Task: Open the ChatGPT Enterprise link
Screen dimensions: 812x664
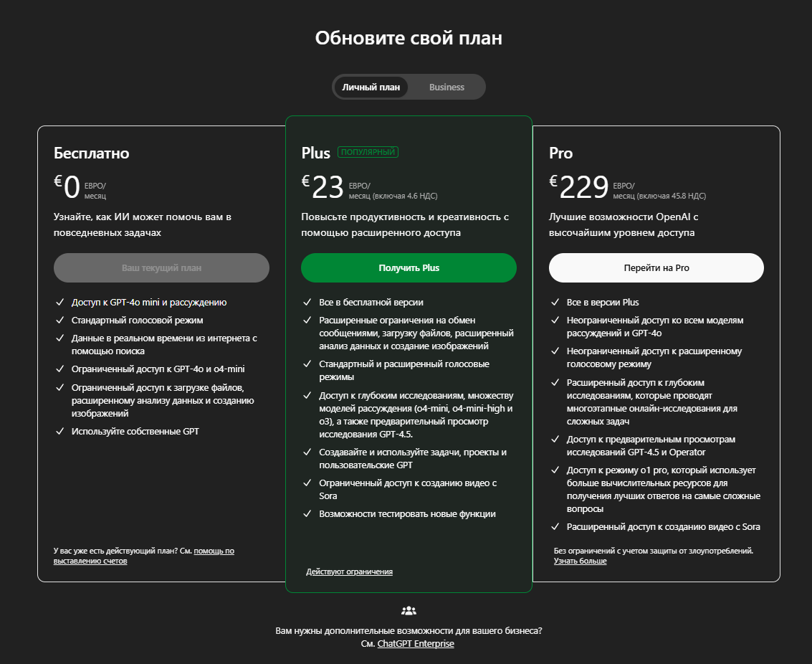Action: [x=416, y=643]
